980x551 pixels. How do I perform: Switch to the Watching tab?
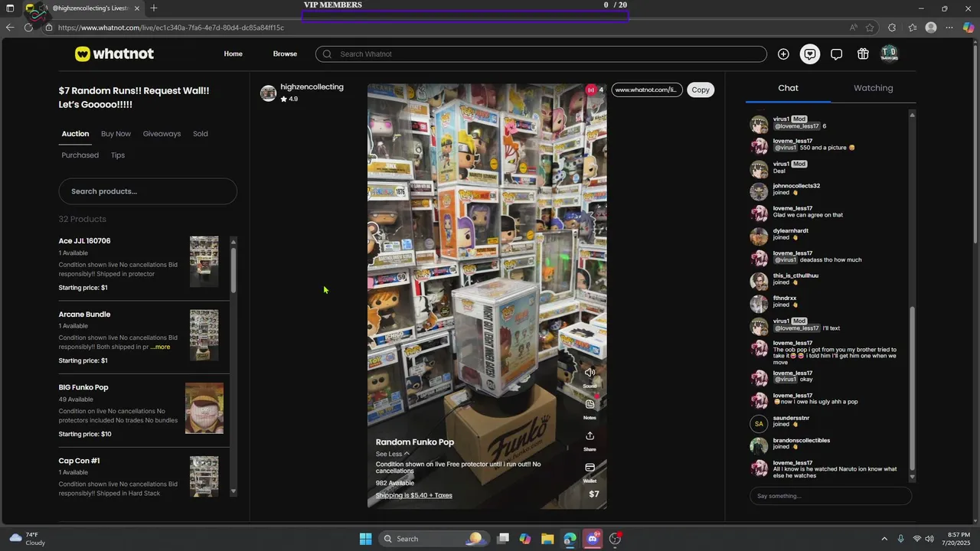(874, 88)
